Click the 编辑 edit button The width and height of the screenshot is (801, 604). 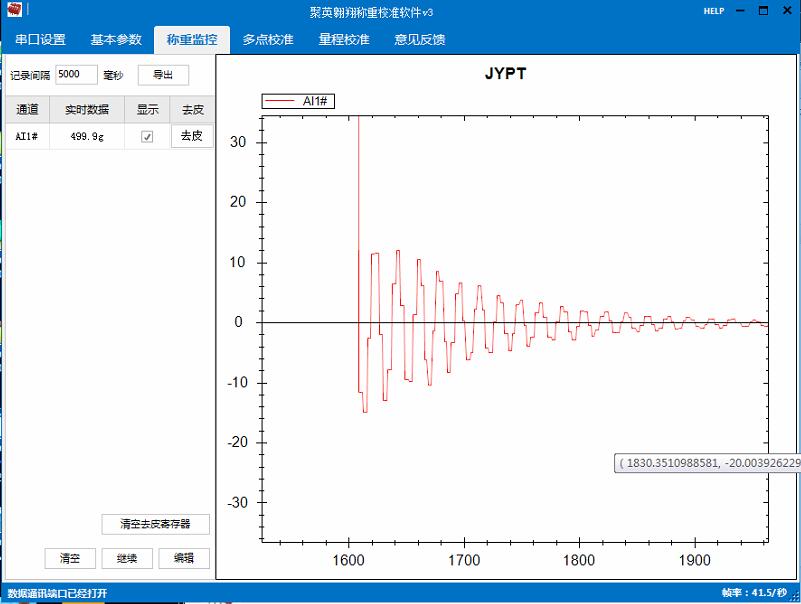pos(184,558)
